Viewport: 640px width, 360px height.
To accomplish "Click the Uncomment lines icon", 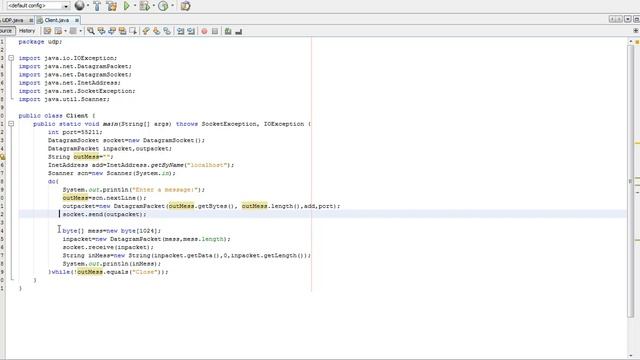I will coord(239,31).
